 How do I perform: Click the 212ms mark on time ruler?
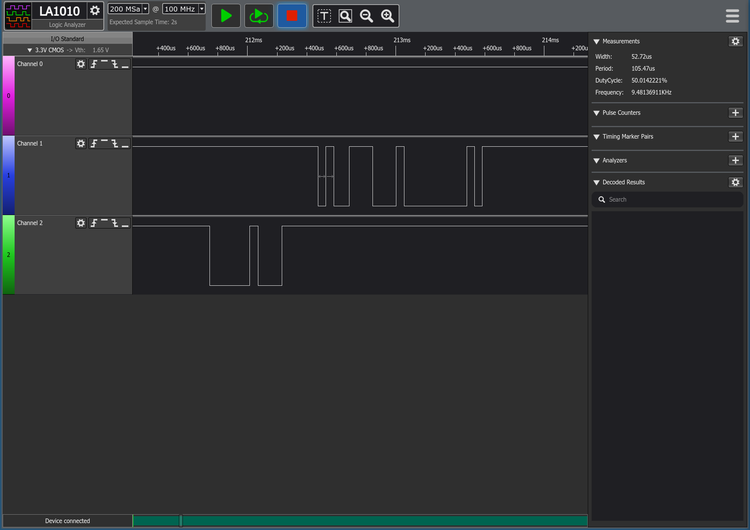coord(254,40)
